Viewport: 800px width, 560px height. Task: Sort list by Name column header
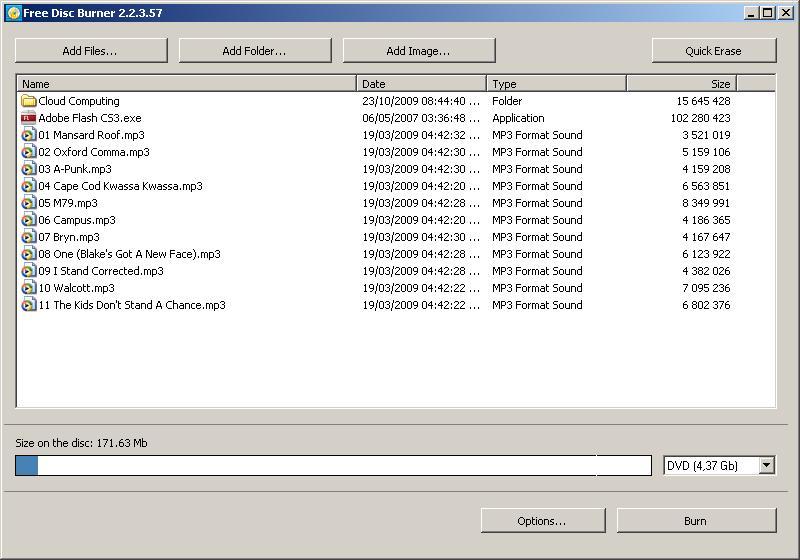(187, 84)
